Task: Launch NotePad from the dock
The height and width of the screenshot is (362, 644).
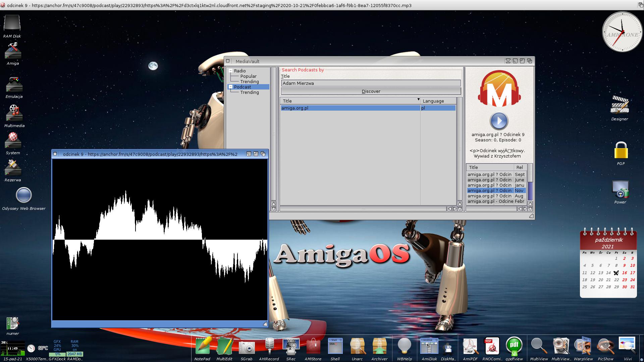Action: click(x=203, y=346)
